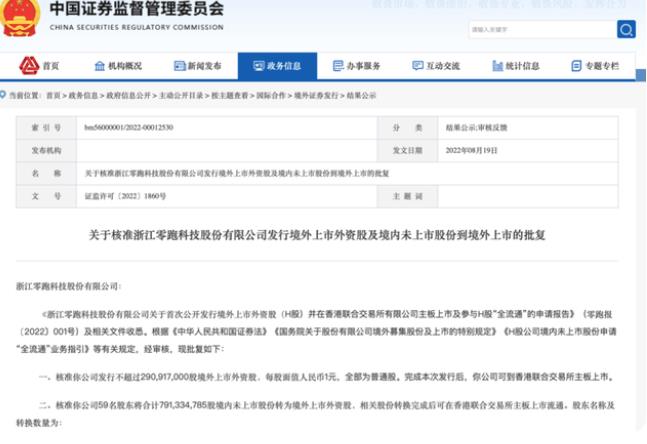Click the paragraph mentioning 791,334,785股

(316, 414)
